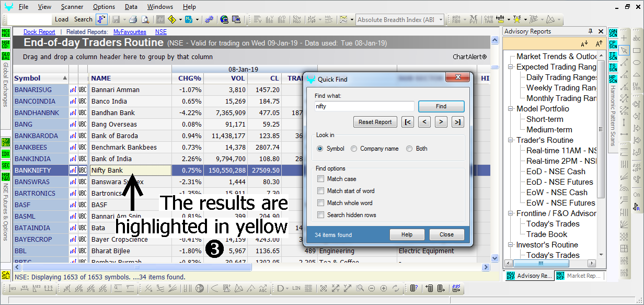Open the Scanner menu
The image size is (644, 305).
(72, 7)
